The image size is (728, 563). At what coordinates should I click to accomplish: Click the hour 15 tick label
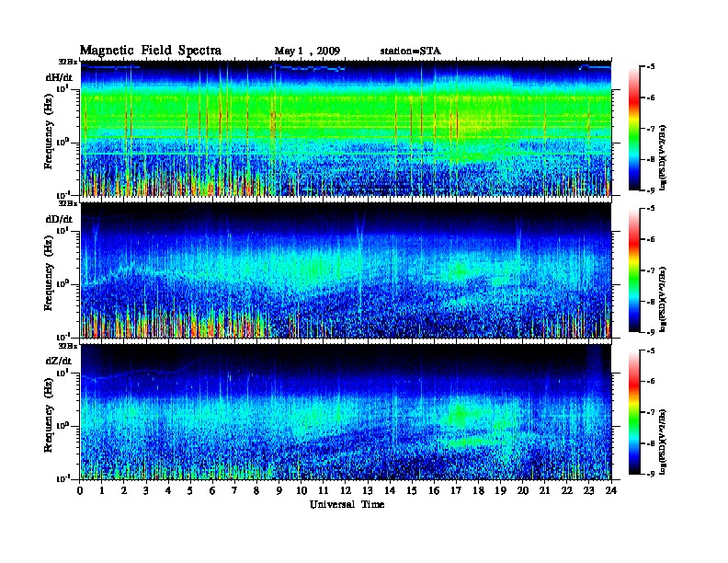[x=412, y=490]
